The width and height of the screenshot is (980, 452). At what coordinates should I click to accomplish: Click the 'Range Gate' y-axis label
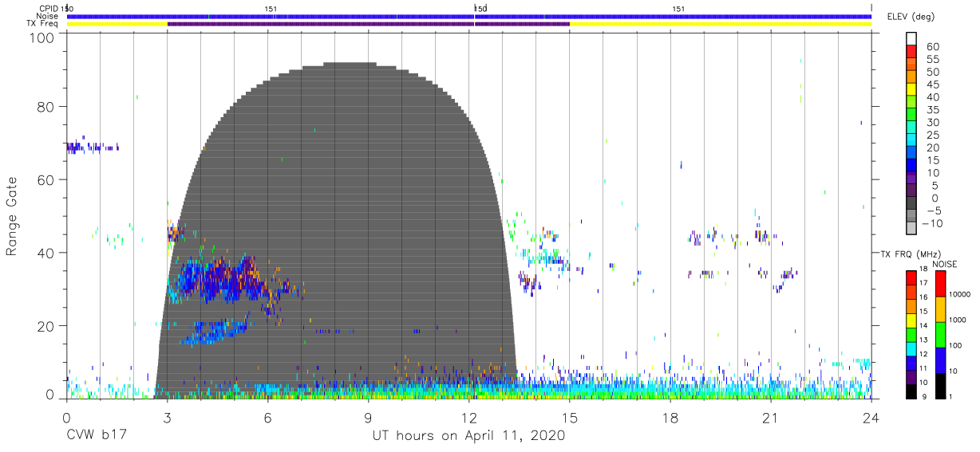pyautogui.click(x=12, y=215)
